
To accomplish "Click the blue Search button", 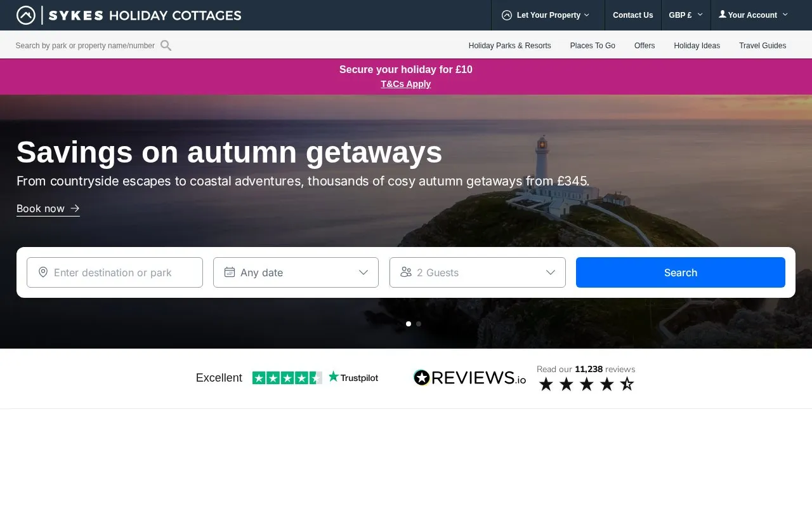I will 681,272.
